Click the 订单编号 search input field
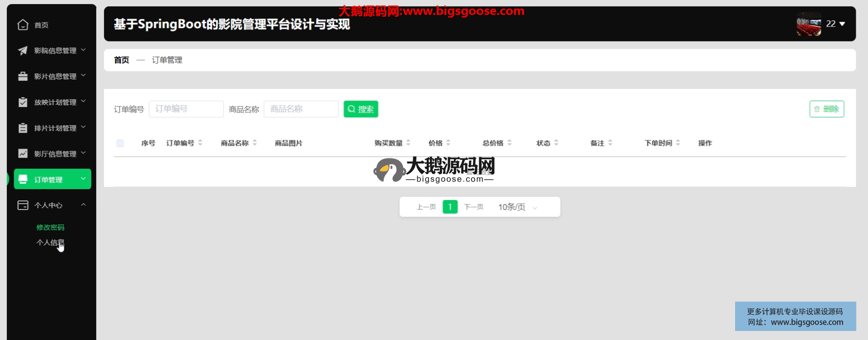 tap(186, 109)
